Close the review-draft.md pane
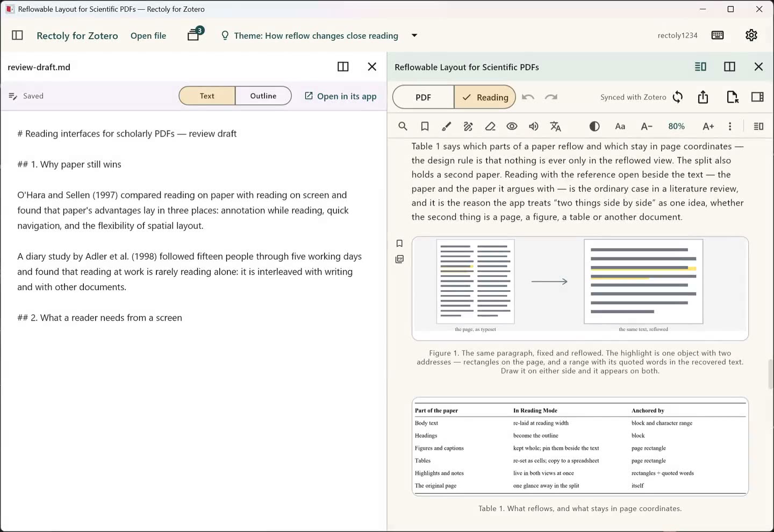This screenshot has height=532, width=774. click(372, 67)
